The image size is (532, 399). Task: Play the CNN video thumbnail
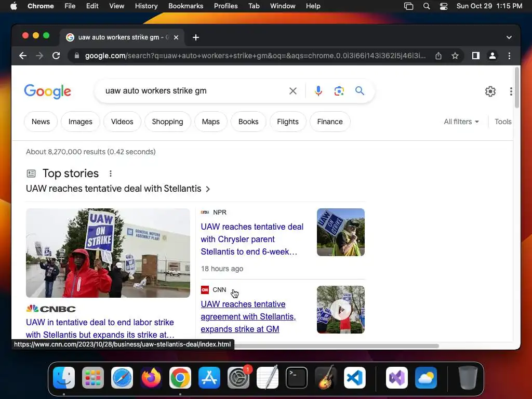pos(341,310)
